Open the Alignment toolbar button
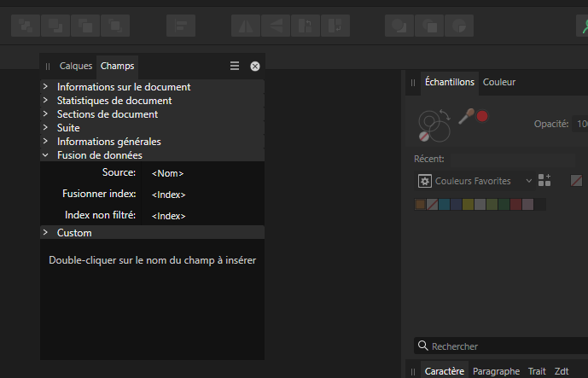Image resolution: width=588 pixels, height=378 pixels. [x=181, y=26]
